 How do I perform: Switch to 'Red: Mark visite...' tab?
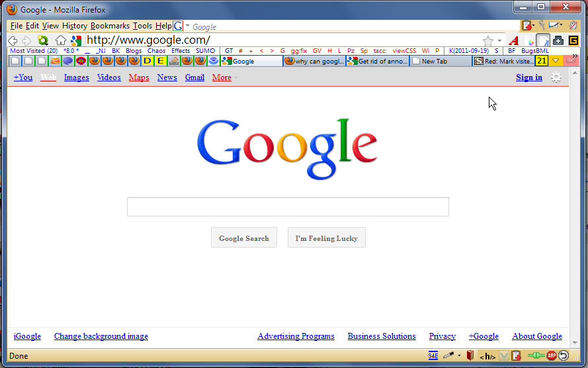(503, 61)
